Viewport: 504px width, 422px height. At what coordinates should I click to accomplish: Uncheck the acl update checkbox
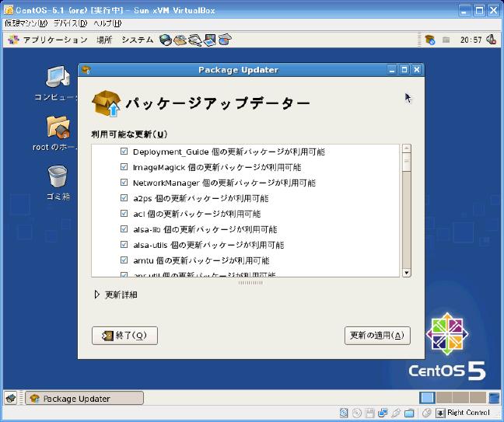124,213
